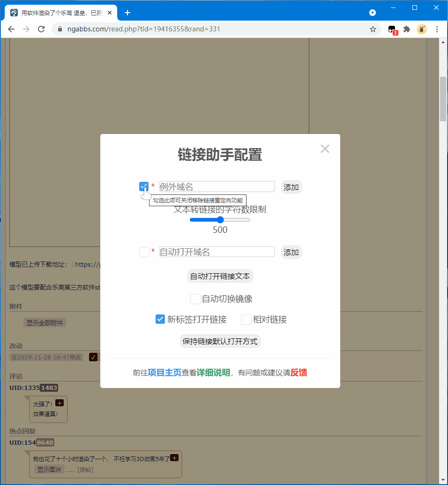Click the 添加 button next to 例外域名

(291, 187)
